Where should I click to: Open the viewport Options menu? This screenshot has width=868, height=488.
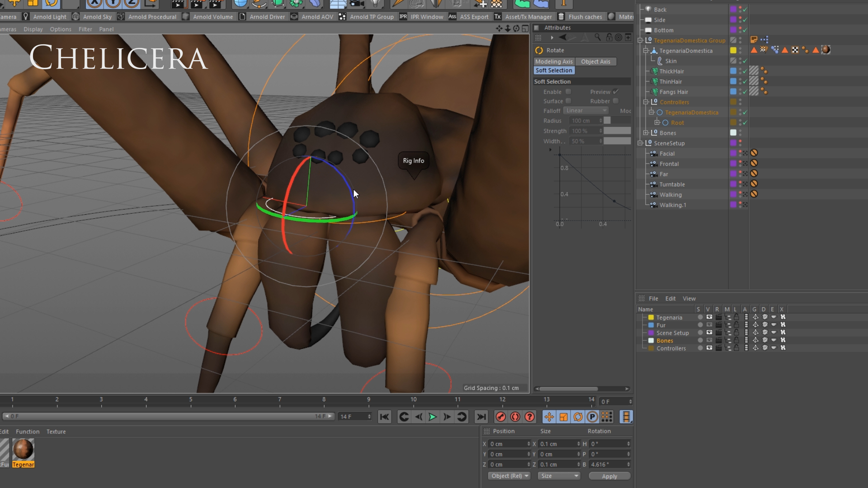[61, 29]
